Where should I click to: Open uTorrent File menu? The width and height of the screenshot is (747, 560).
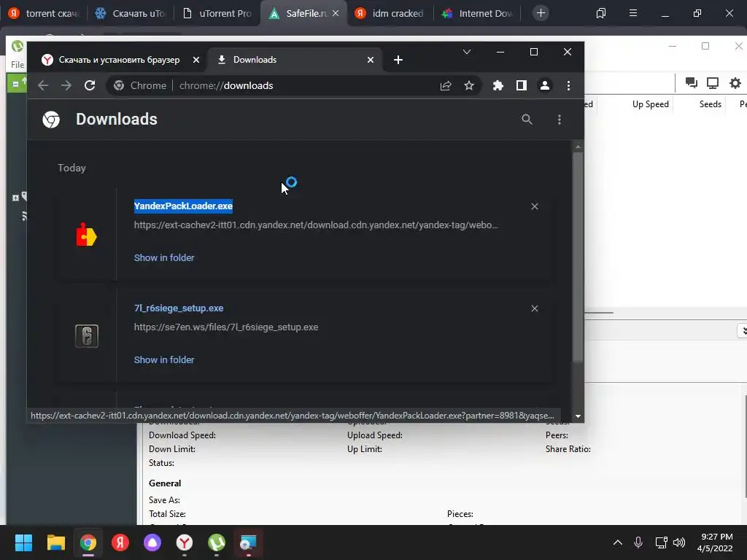pos(18,64)
